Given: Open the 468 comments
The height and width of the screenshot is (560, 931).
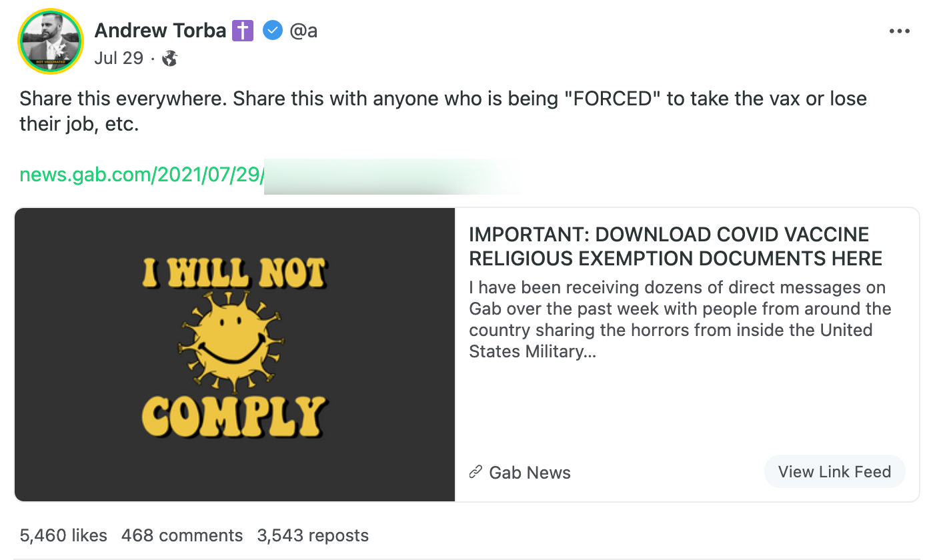Looking at the screenshot, I should click(182, 535).
